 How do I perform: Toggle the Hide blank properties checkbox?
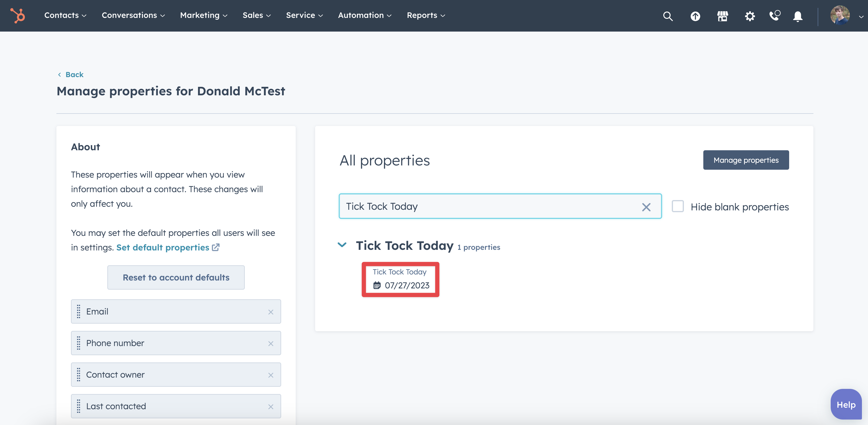point(678,206)
